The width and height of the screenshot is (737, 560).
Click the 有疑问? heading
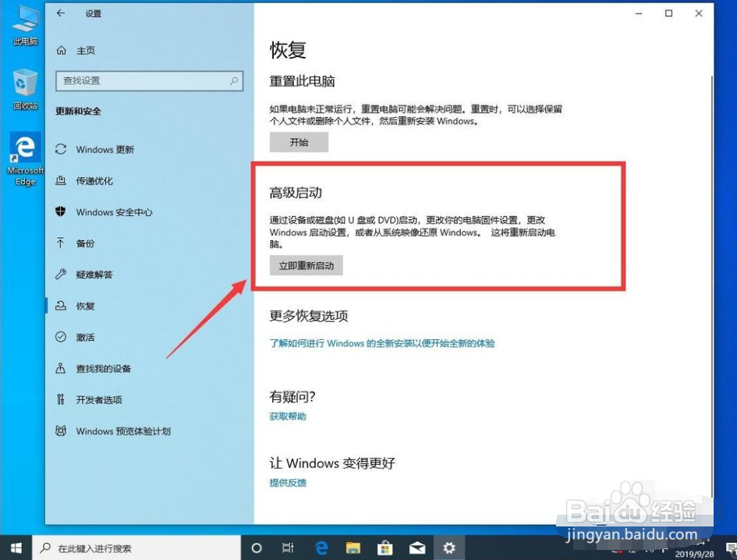[x=292, y=396]
